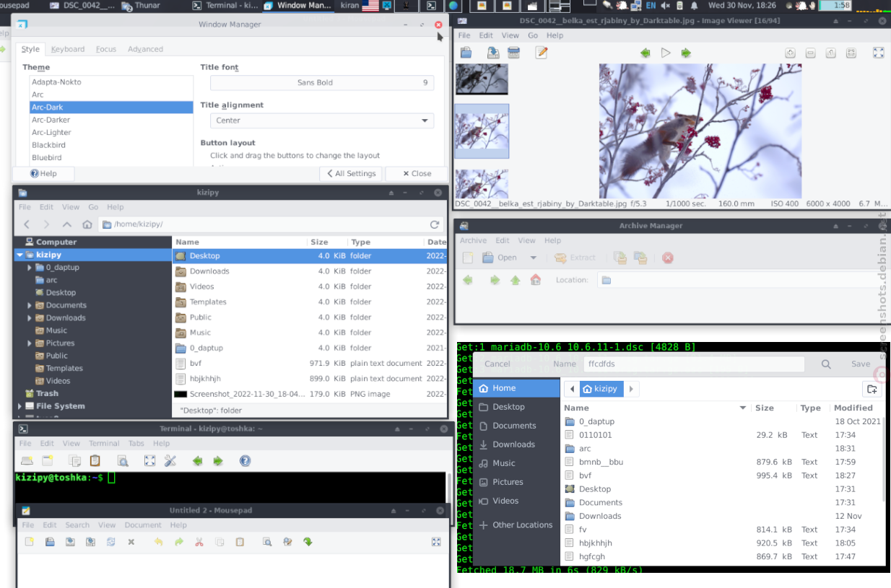Click the Close button in Window Manager

(417, 174)
